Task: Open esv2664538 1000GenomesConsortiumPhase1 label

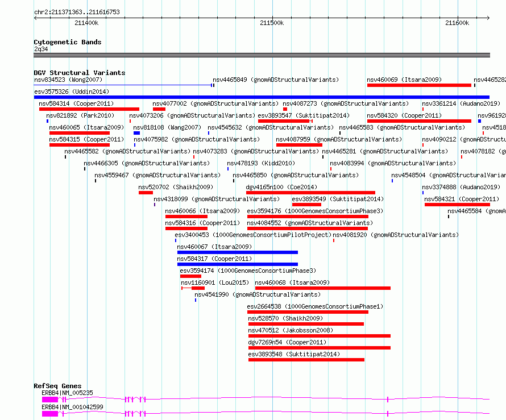Action: [x=315, y=306]
